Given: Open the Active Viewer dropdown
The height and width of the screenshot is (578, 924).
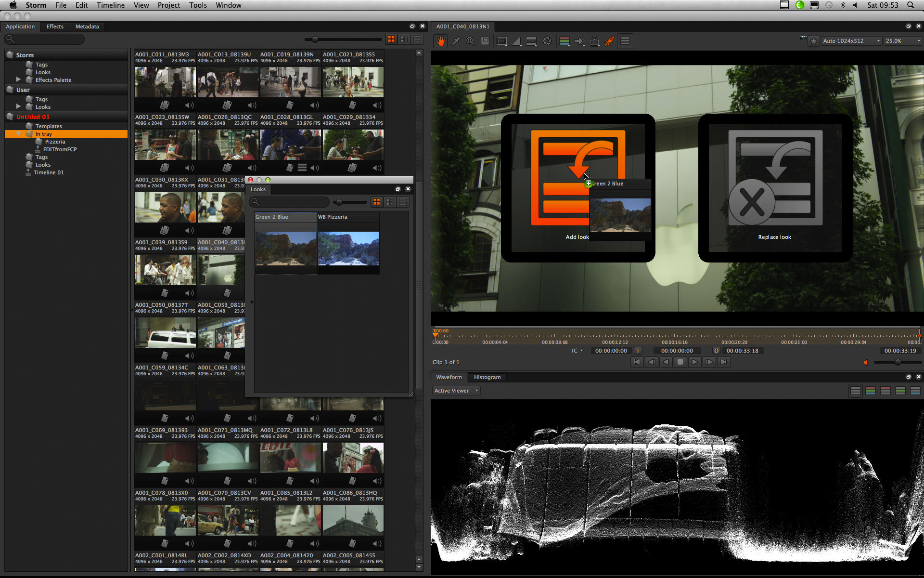Looking at the screenshot, I should pyautogui.click(x=456, y=391).
